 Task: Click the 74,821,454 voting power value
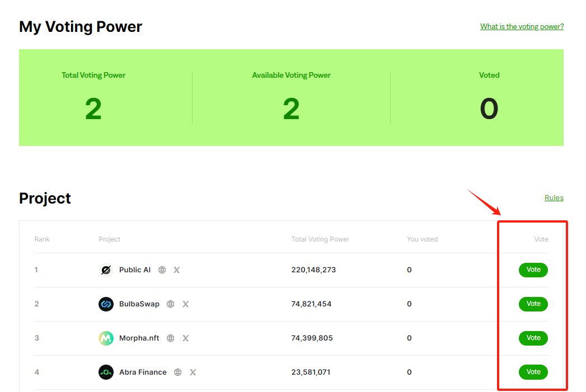coord(311,304)
